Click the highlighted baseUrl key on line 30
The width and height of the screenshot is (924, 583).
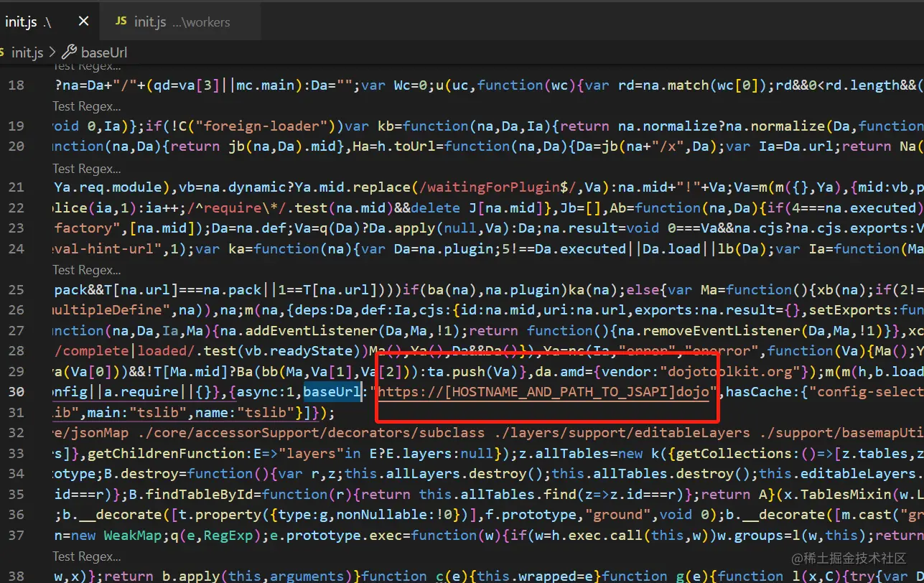332,392
